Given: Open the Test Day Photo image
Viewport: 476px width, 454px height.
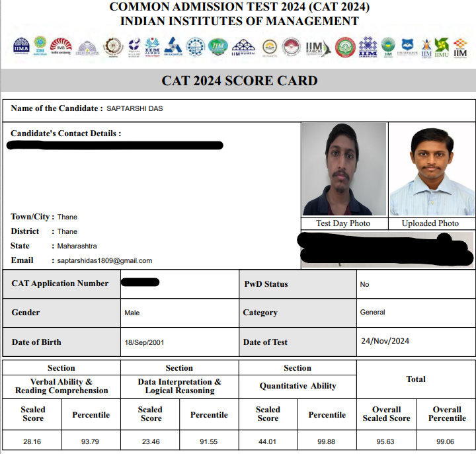Looking at the screenshot, I should coord(344,169).
